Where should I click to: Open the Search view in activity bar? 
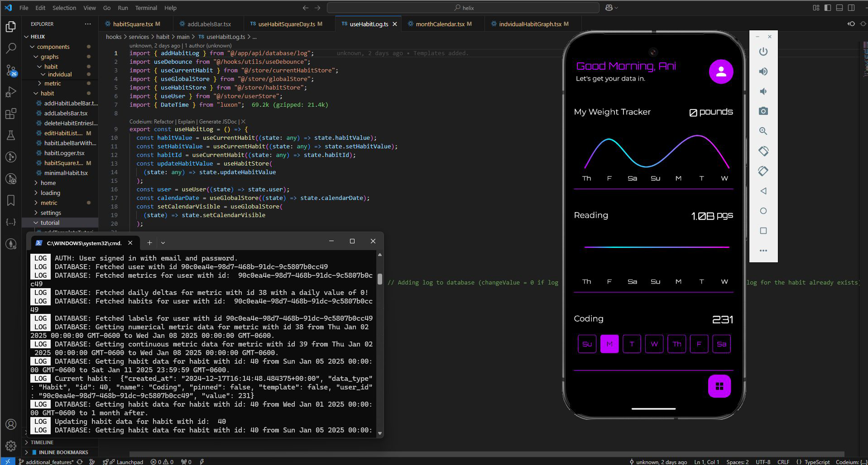point(11,48)
